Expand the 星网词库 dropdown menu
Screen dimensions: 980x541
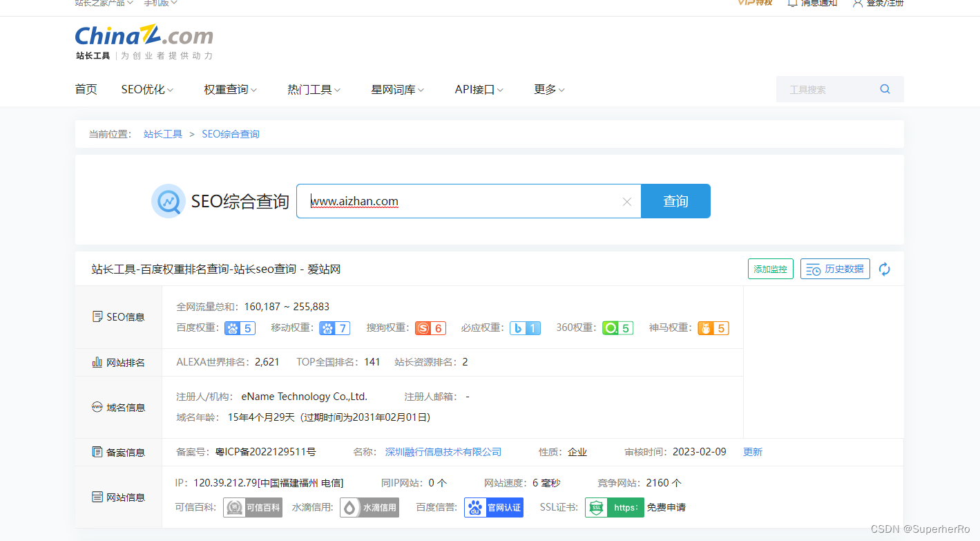[398, 89]
